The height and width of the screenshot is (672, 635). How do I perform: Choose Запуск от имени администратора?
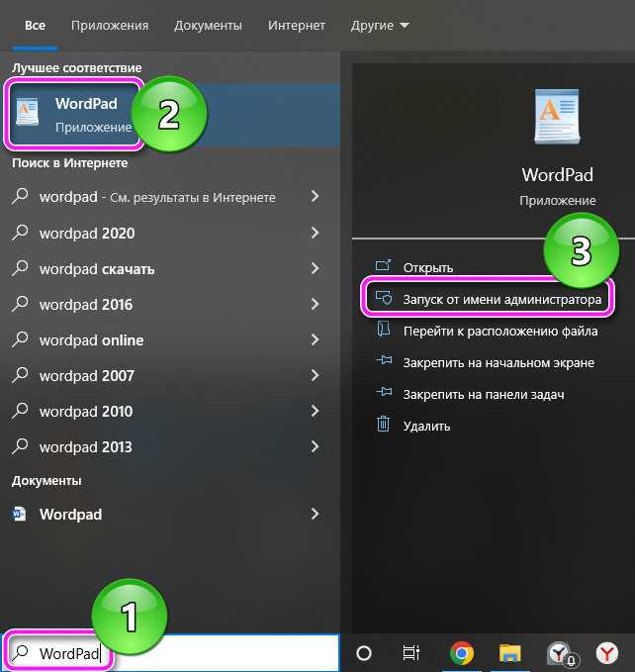[502, 299]
